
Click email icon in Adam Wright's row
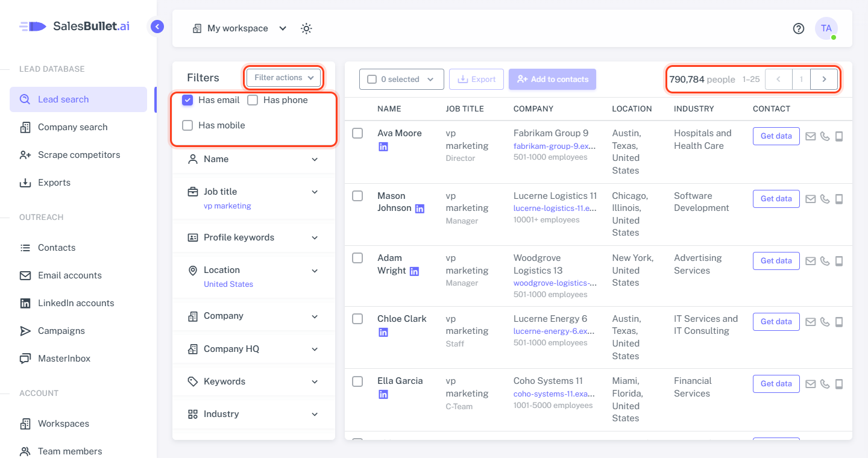(x=811, y=261)
